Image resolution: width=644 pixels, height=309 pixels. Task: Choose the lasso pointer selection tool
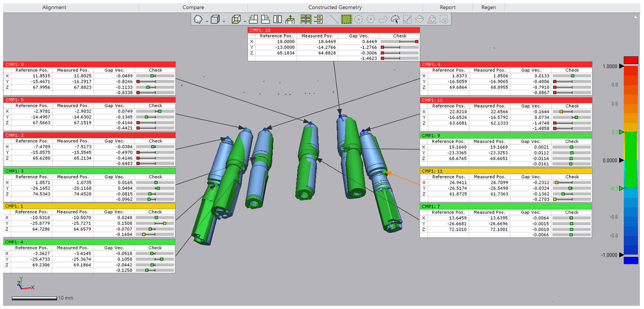tap(395, 19)
